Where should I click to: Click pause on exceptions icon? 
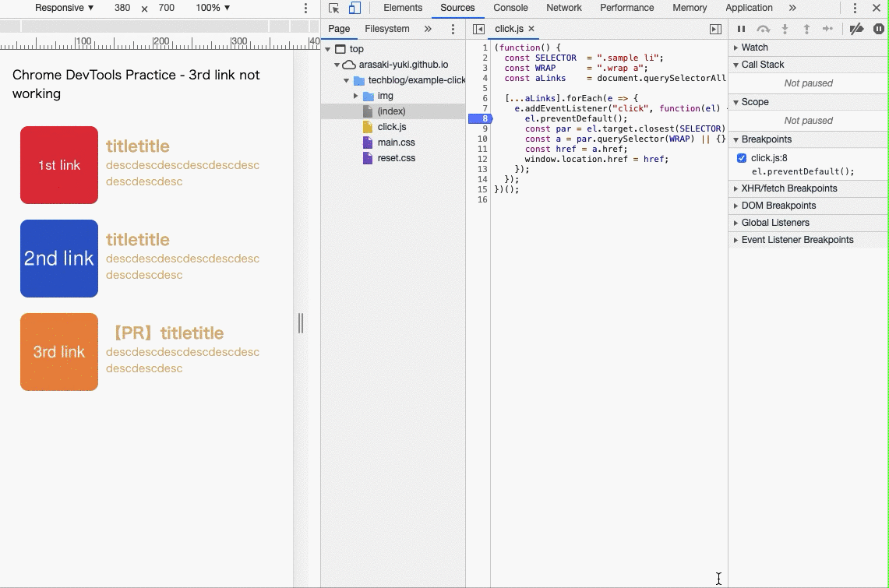pyautogui.click(x=878, y=29)
